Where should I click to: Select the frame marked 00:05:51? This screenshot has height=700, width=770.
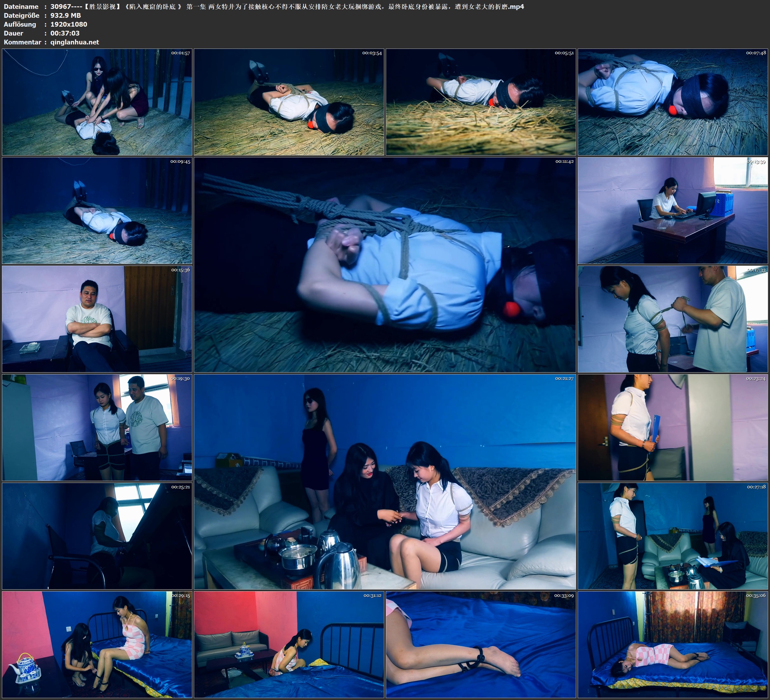(x=480, y=102)
